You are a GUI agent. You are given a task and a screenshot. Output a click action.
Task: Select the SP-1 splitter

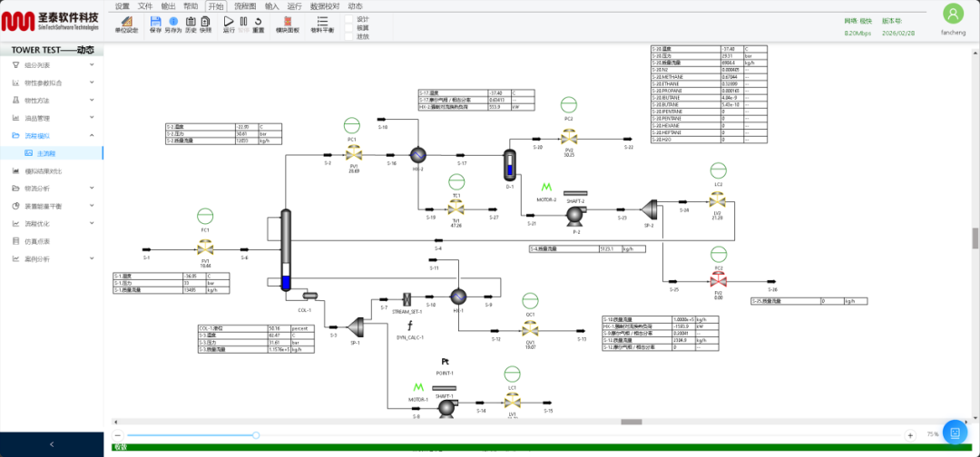pos(356,326)
